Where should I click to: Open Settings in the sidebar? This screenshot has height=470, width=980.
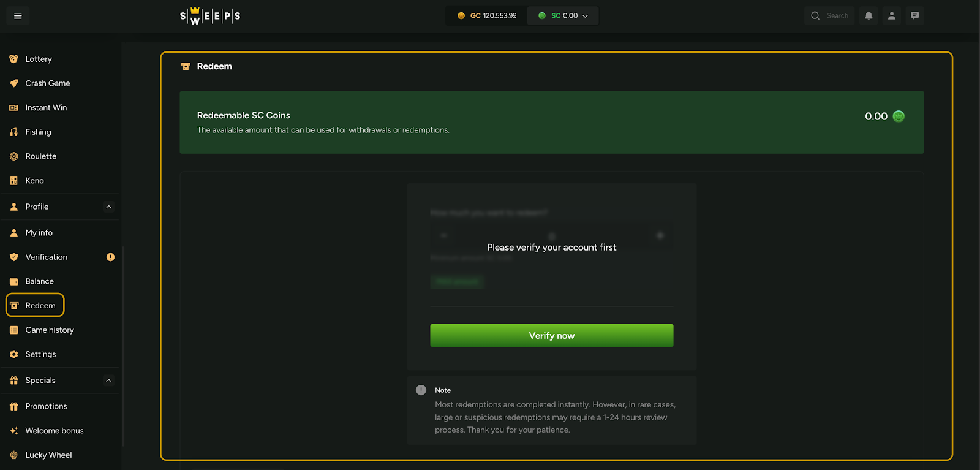(x=40, y=354)
